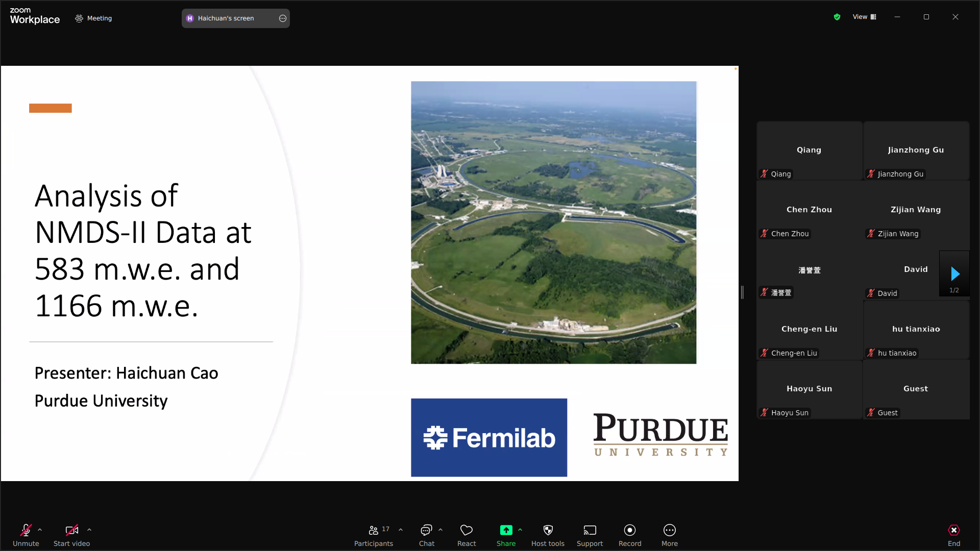Click the Purdue University logo on slide

click(660, 435)
